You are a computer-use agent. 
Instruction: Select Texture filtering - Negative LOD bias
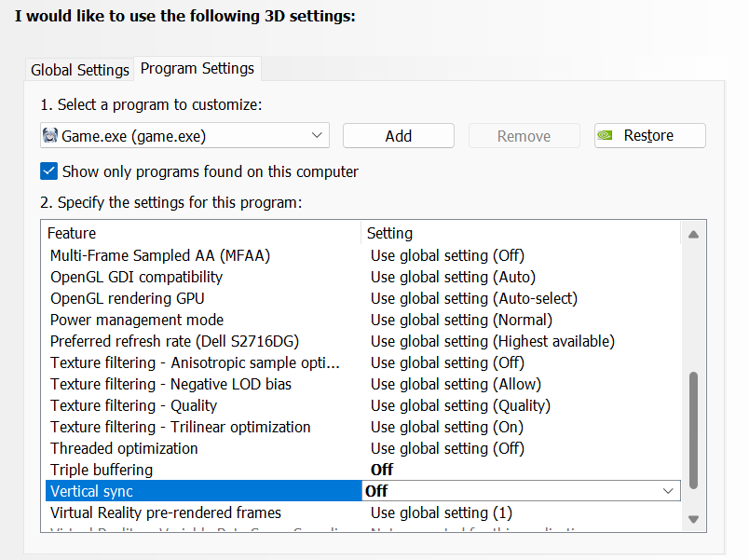pyautogui.click(x=171, y=385)
